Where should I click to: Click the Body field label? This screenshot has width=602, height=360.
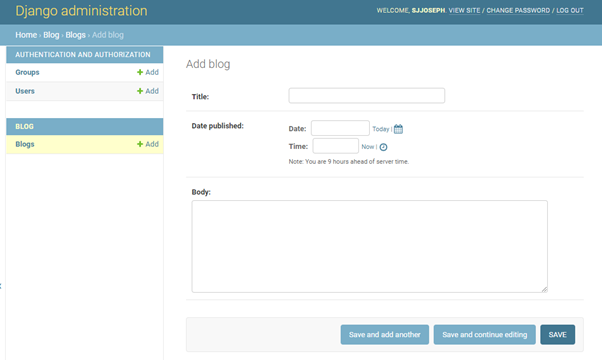[201, 192]
